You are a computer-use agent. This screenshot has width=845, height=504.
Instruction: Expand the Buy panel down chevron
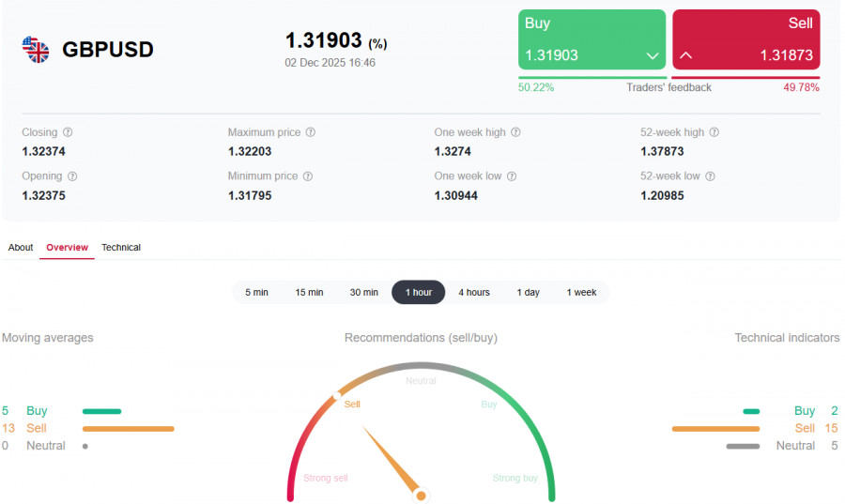(653, 55)
